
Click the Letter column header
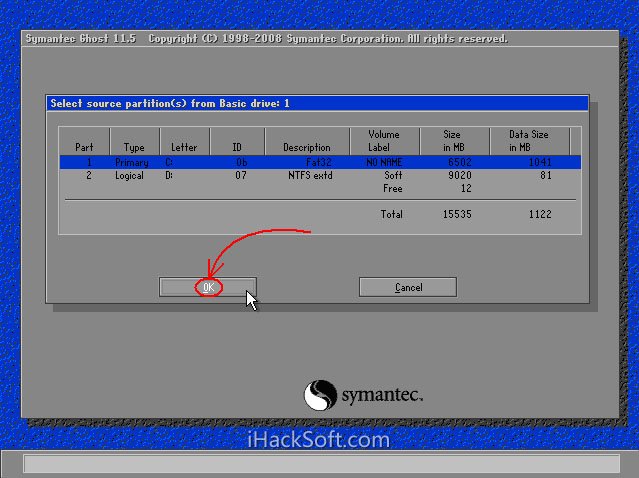pos(184,148)
